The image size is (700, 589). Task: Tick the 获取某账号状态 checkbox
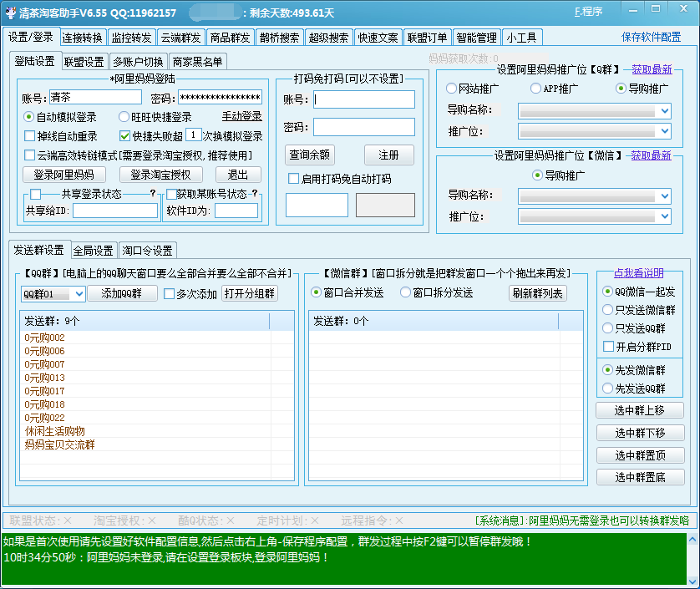(171, 194)
